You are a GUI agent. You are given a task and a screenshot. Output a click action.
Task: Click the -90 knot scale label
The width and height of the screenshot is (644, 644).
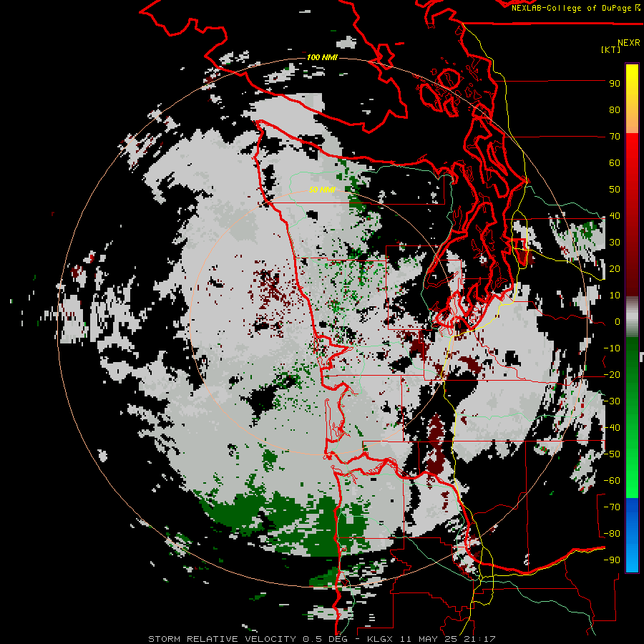point(612,560)
